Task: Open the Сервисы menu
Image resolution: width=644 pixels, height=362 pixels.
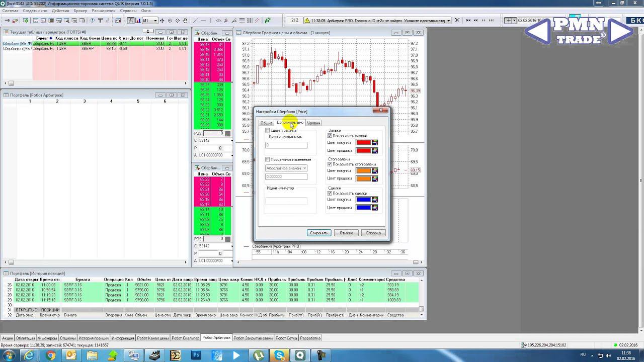Action: 128,11
